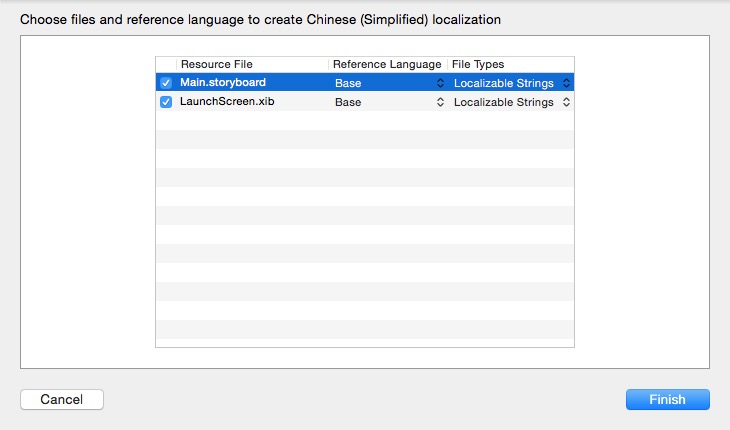Open Base reference language dropdown for Main.storyboard
This screenshot has width=730, height=430.
(x=388, y=83)
